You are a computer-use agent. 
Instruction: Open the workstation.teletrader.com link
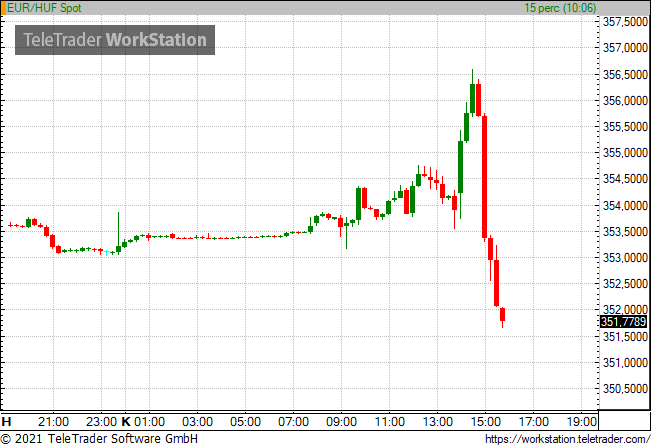pyautogui.click(x=568, y=439)
